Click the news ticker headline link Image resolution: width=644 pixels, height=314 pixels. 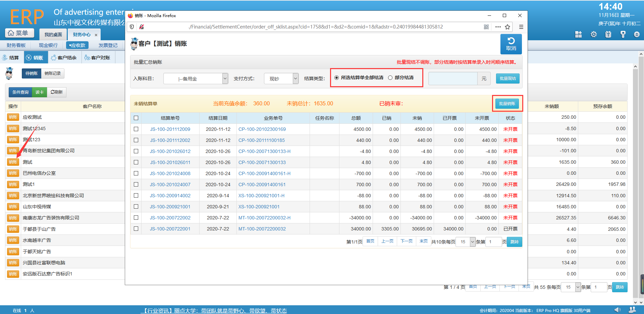pyautogui.click(x=214, y=311)
